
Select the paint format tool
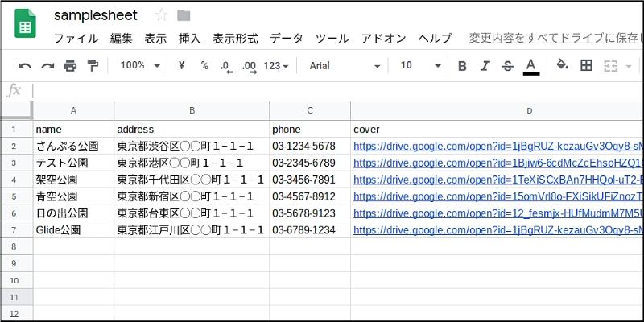pos(93,66)
